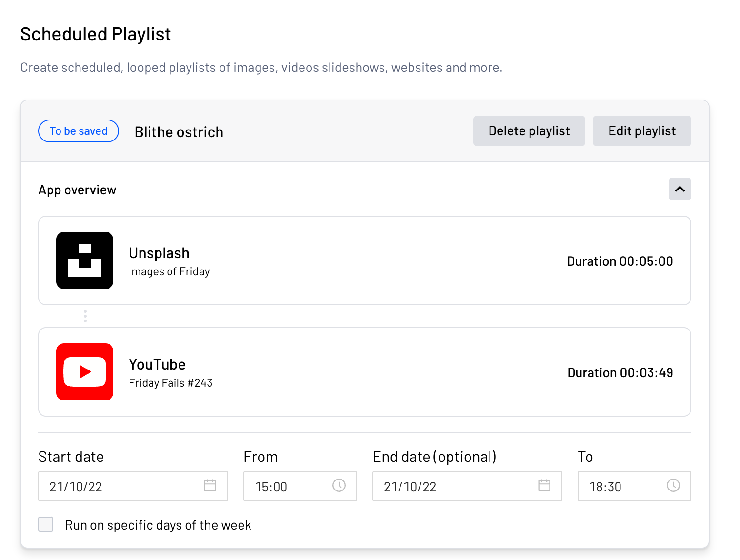
Task: Select the Unsplash Images of Friday card
Action: (365, 260)
